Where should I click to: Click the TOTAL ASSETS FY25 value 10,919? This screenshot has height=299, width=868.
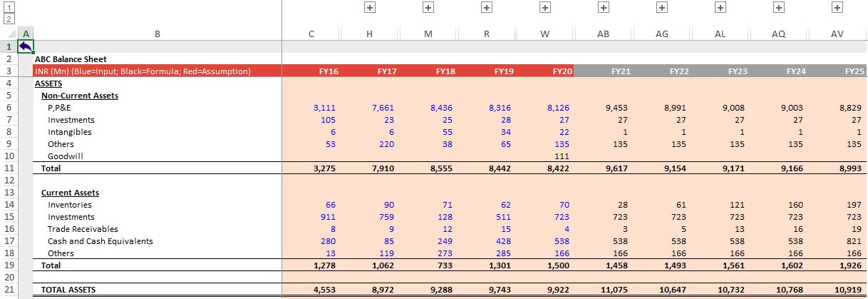coord(848,290)
